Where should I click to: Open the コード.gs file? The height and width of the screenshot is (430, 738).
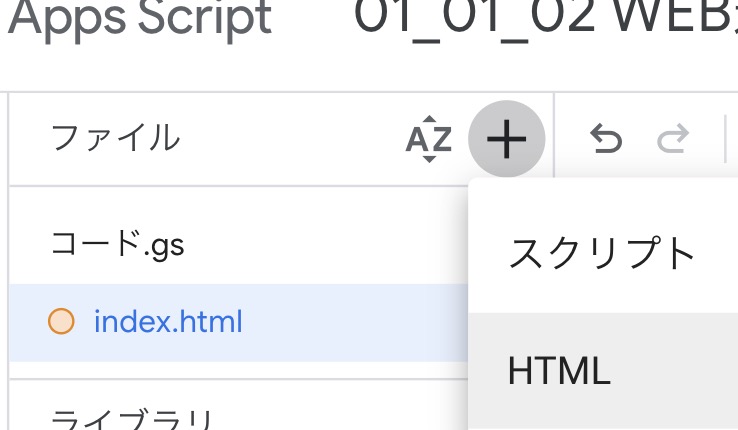(x=118, y=243)
